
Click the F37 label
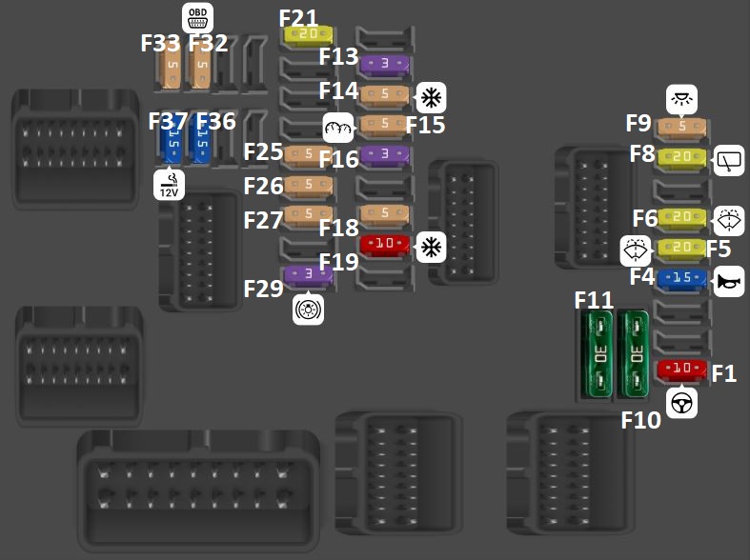168,121
